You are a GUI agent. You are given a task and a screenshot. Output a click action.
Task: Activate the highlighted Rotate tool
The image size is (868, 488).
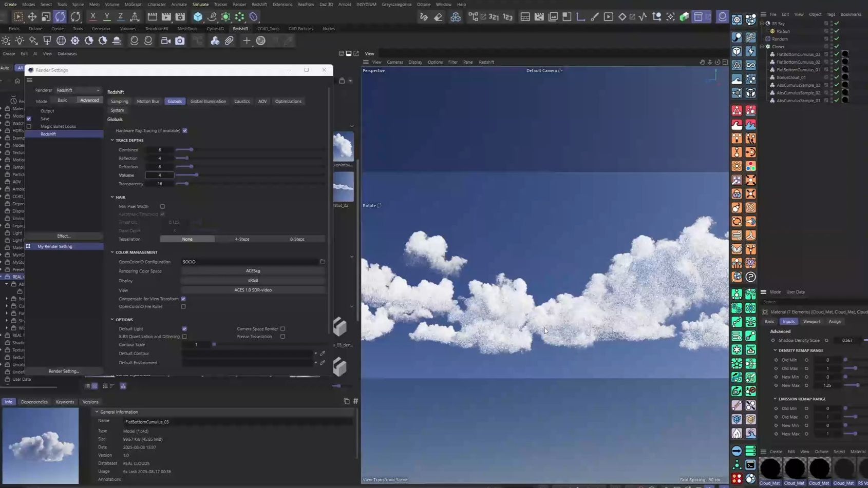(60, 16)
